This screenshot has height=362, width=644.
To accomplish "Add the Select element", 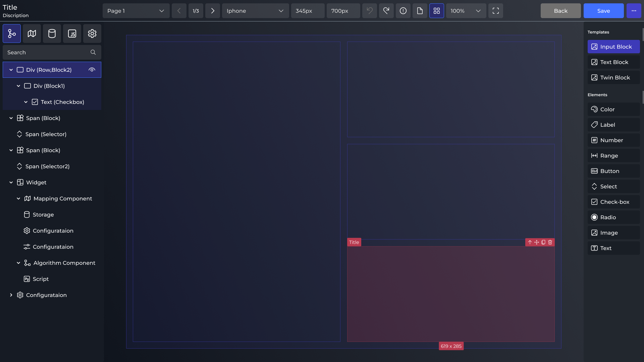I will (614, 186).
